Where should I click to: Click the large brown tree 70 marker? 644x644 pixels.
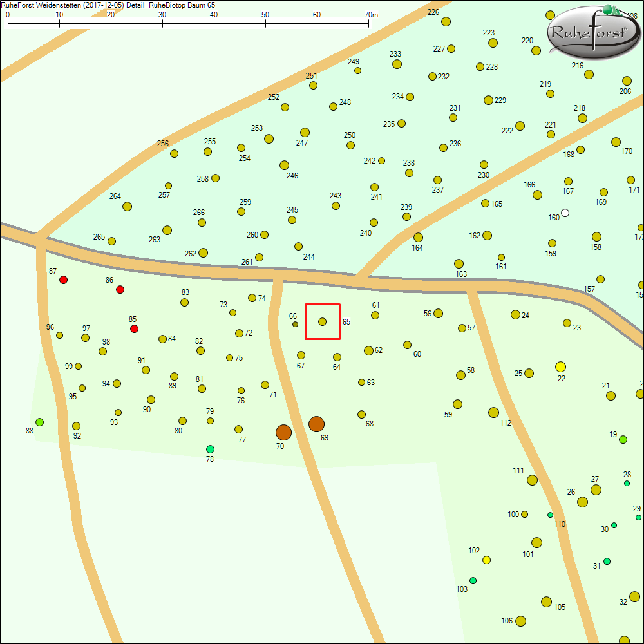point(283,432)
